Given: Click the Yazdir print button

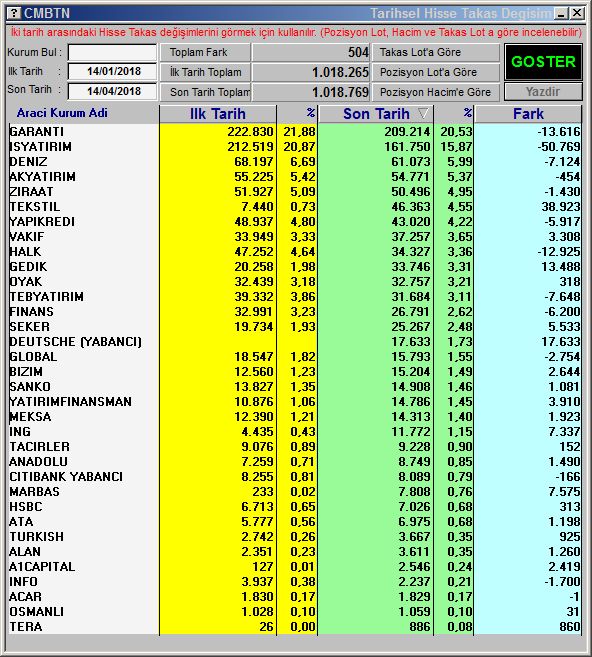Looking at the screenshot, I should point(543,92).
